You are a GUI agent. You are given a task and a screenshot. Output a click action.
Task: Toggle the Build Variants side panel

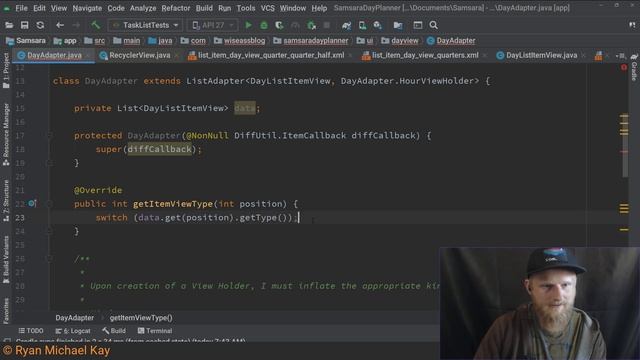pos(6,259)
